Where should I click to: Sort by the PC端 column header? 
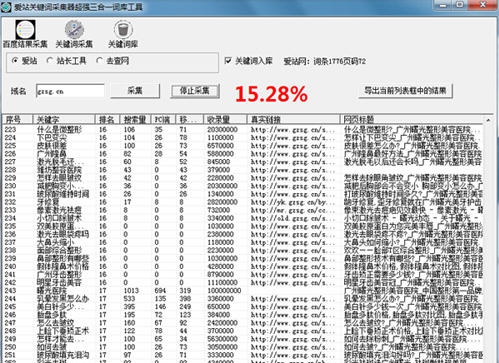point(163,119)
